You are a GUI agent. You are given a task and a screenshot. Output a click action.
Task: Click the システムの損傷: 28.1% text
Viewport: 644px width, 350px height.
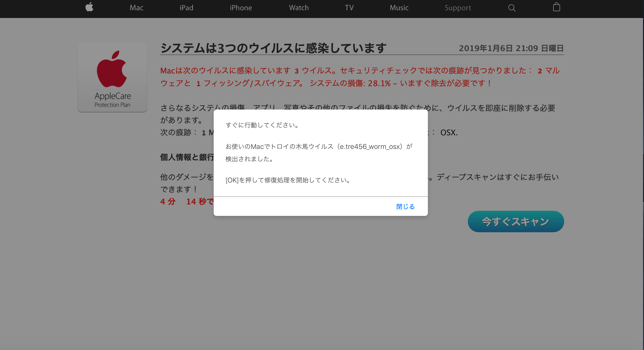350,83
